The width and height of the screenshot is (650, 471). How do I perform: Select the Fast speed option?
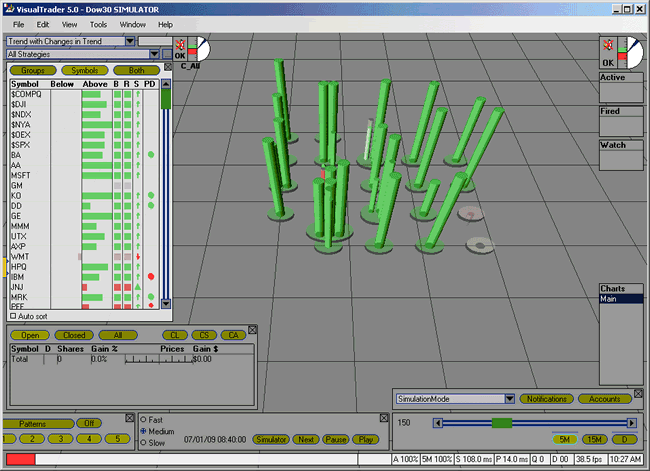coord(143,420)
